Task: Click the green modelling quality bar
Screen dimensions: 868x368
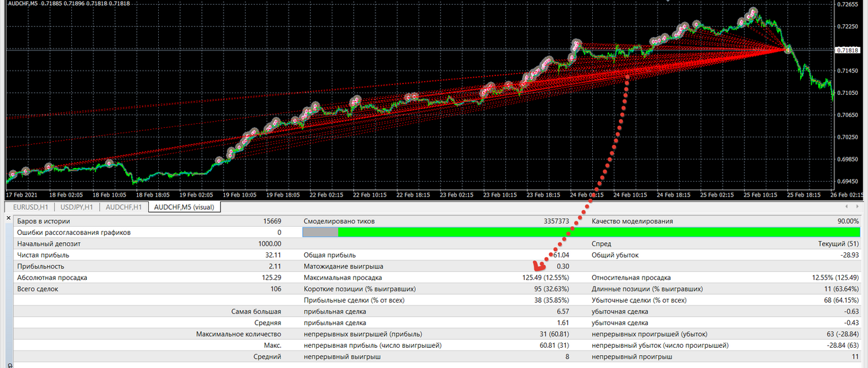Action: pos(599,232)
